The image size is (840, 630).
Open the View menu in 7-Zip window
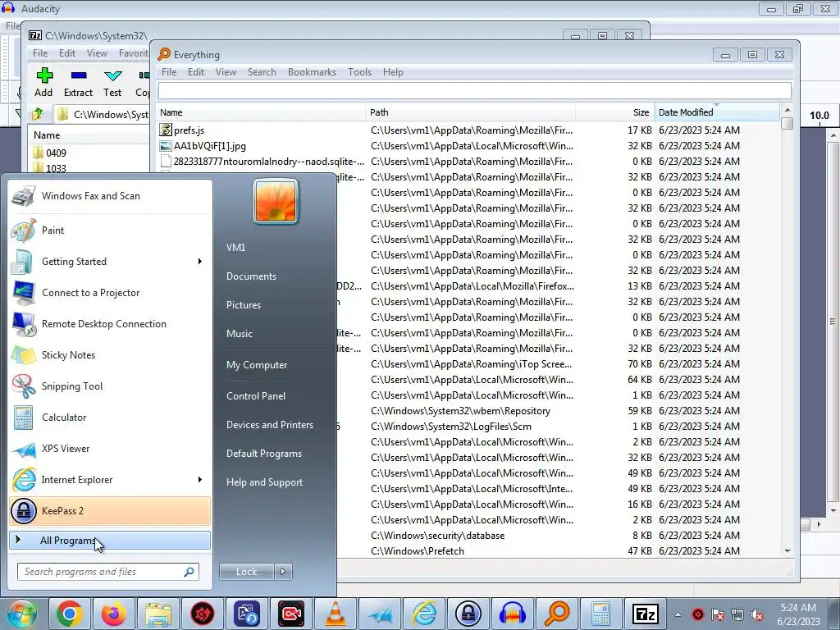tap(97, 53)
